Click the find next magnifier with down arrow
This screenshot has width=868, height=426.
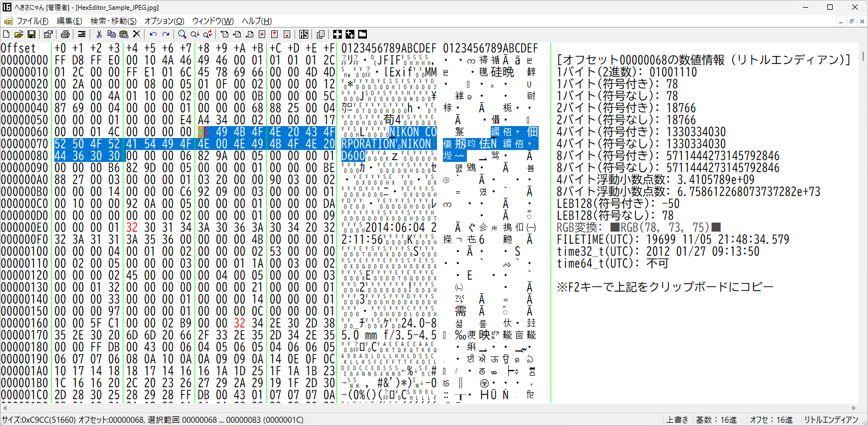click(195, 34)
